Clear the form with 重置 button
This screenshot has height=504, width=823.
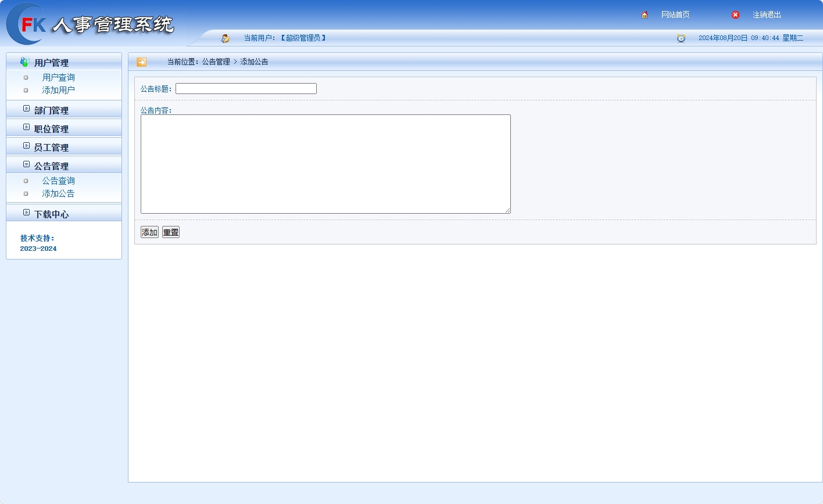point(171,232)
